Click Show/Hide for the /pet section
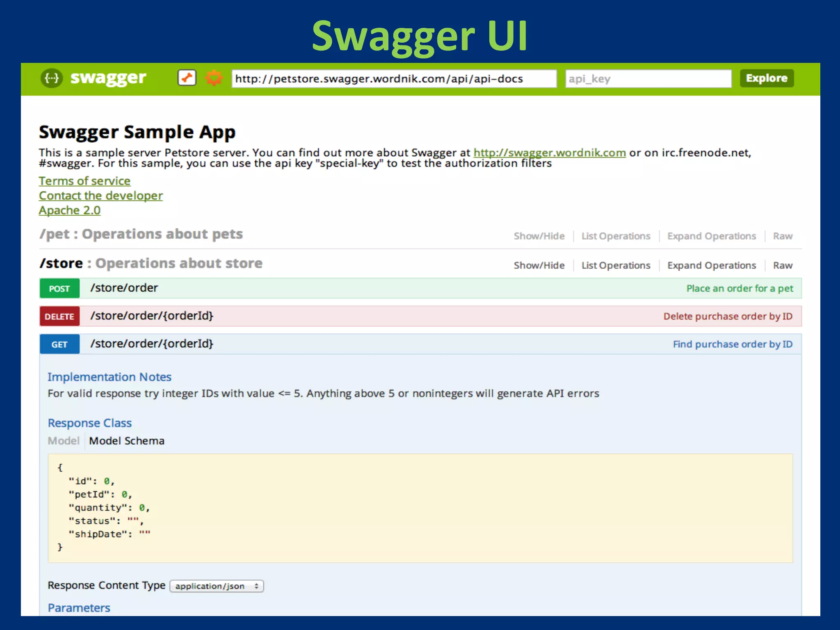 tap(539, 236)
